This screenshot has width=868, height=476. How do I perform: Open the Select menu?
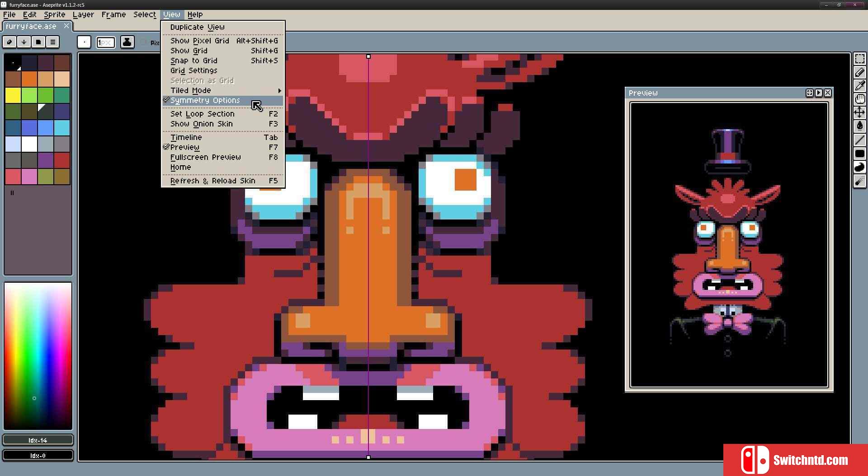pos(145,14)
